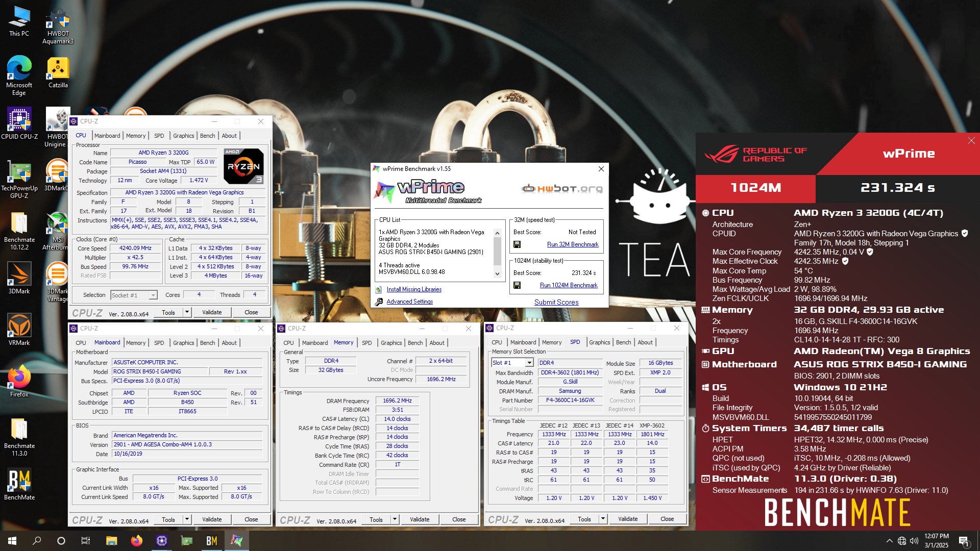
Task: Open Benchmate 11.3.0 folder icon
Action: [x=19, y=437]
